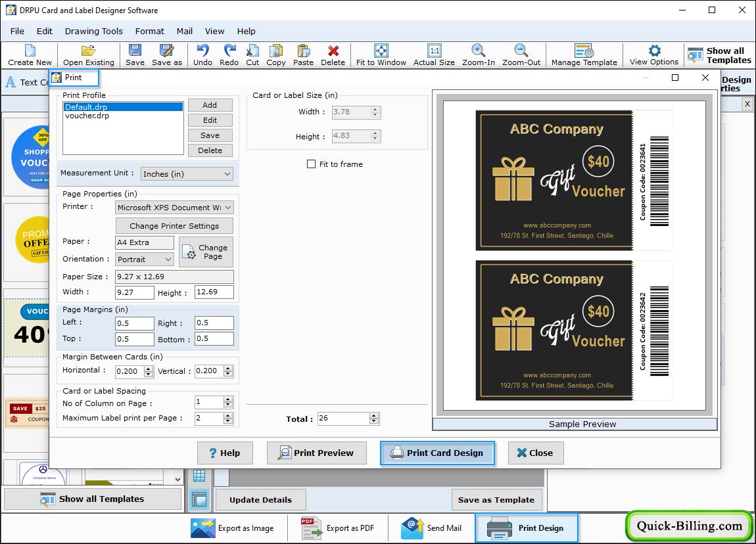This screenshot has height=544, width=756.
Task: Click the Left page margin field
Action: (x=135, y=323)
